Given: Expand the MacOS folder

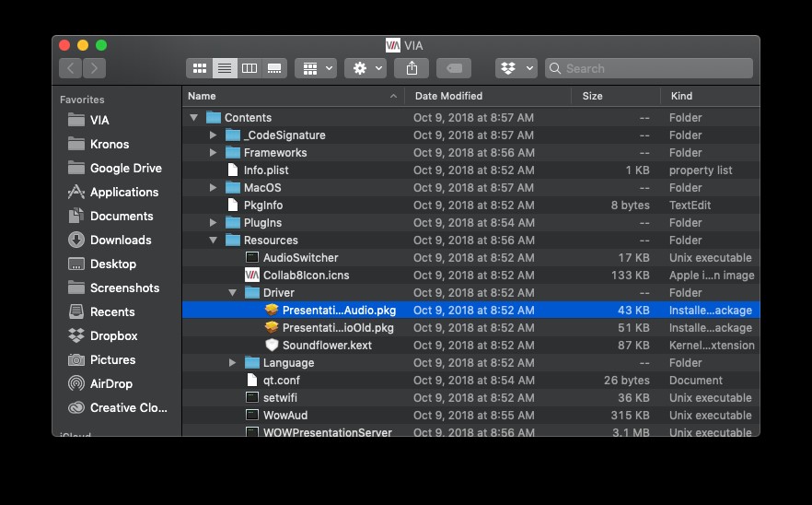Looking at the screenshot, I should click(213, 188).
